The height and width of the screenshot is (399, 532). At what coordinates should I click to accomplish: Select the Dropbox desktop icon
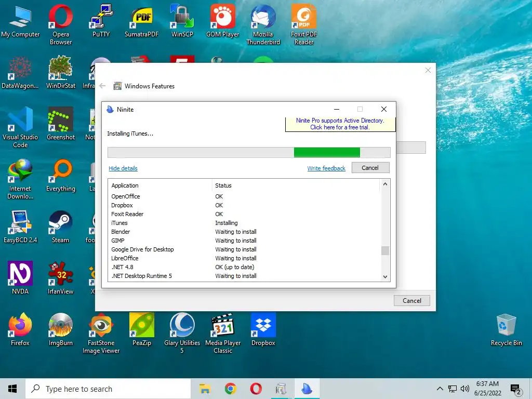tap(263, 330)
